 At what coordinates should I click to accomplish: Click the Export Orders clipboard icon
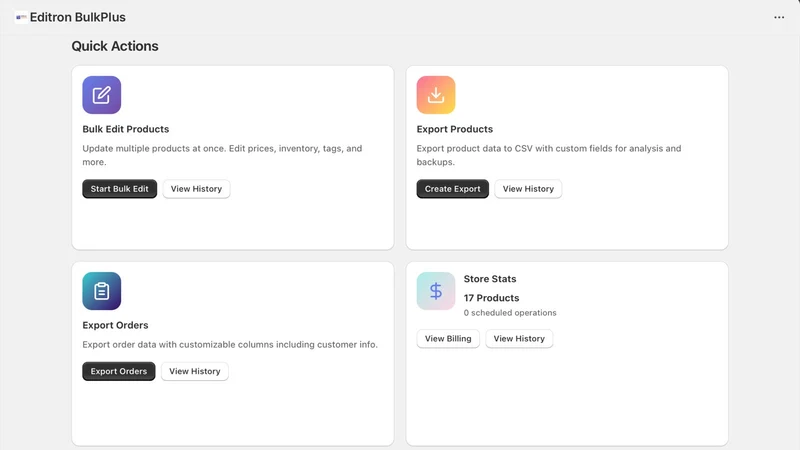coord(102,291)
